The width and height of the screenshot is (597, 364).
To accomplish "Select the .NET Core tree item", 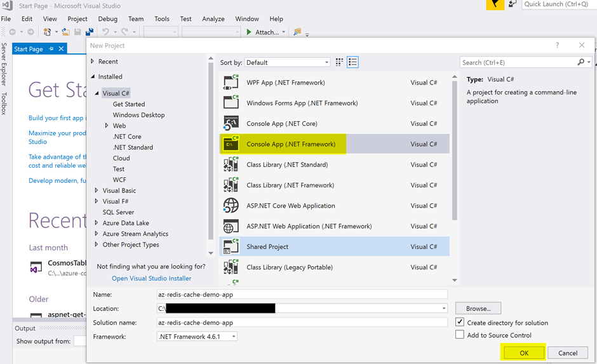I will [127, 137].
